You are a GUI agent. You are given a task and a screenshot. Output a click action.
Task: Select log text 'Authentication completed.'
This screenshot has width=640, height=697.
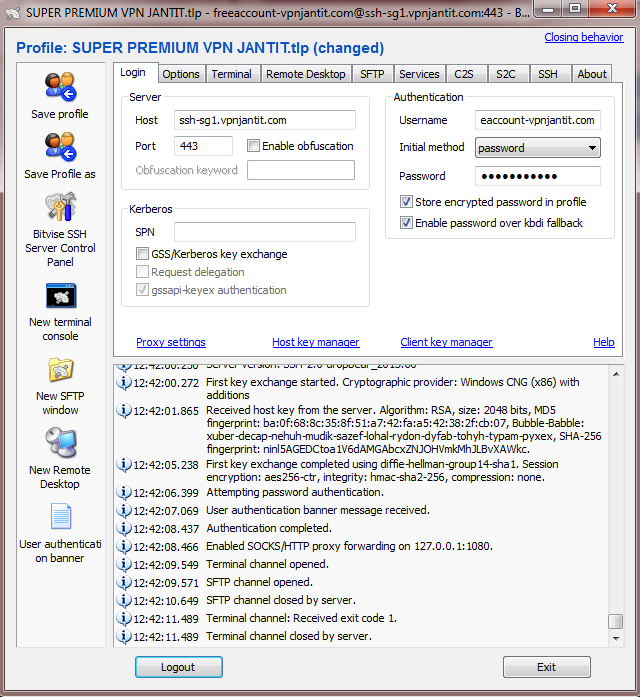269,528
